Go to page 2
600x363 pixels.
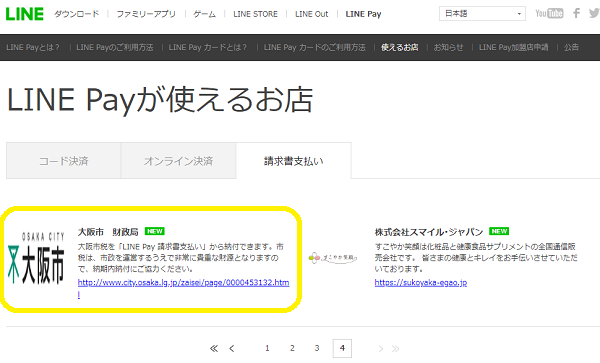click(x=292, y=348)
